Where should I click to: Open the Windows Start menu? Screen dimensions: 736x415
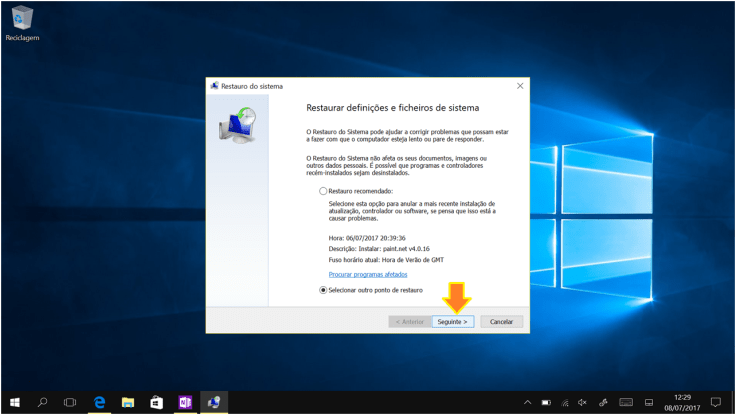pyautogui.click(x=14, y=402)
